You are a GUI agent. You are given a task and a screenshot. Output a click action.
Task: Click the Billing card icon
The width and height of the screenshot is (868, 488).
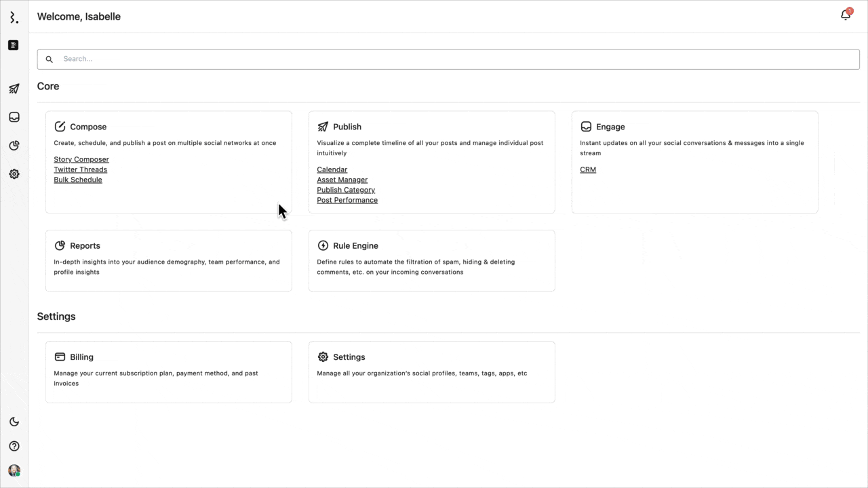pyautogui.click(x=60, y=357)
